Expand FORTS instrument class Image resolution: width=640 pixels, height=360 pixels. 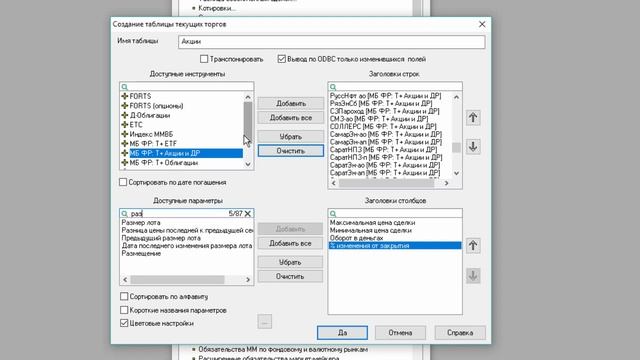click(x=125, y=96)
